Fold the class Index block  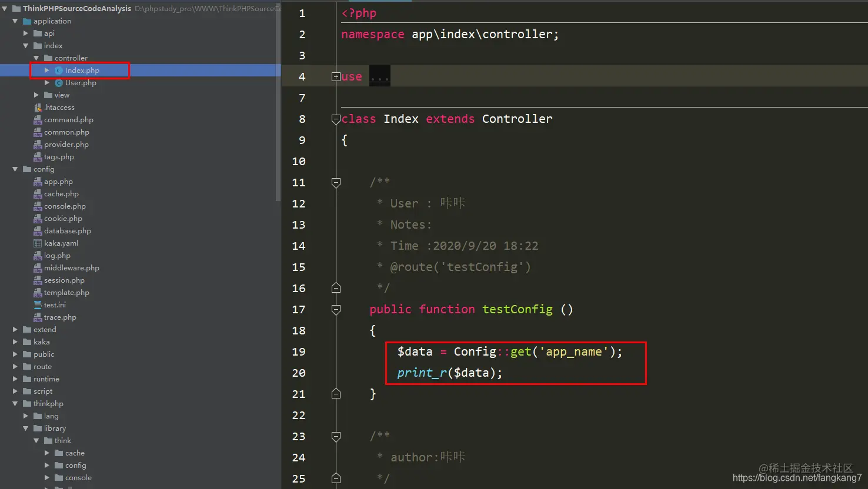[x=336, y=119]
